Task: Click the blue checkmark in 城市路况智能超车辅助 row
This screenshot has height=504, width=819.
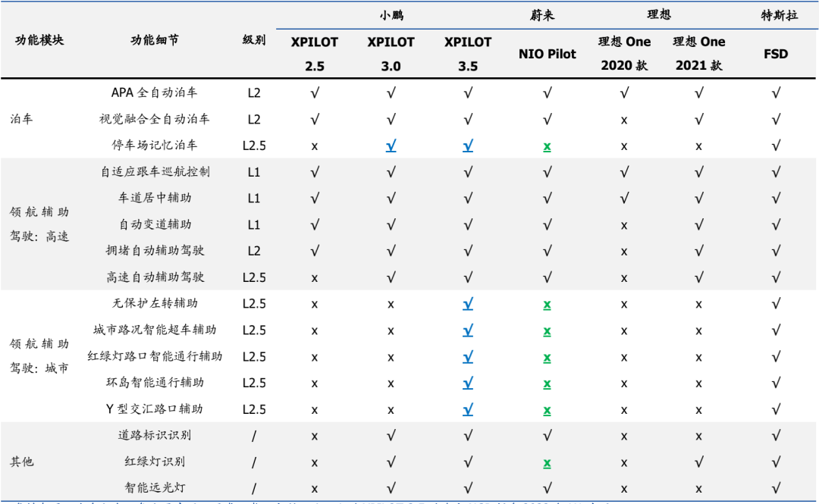Action: click(468, 330)
